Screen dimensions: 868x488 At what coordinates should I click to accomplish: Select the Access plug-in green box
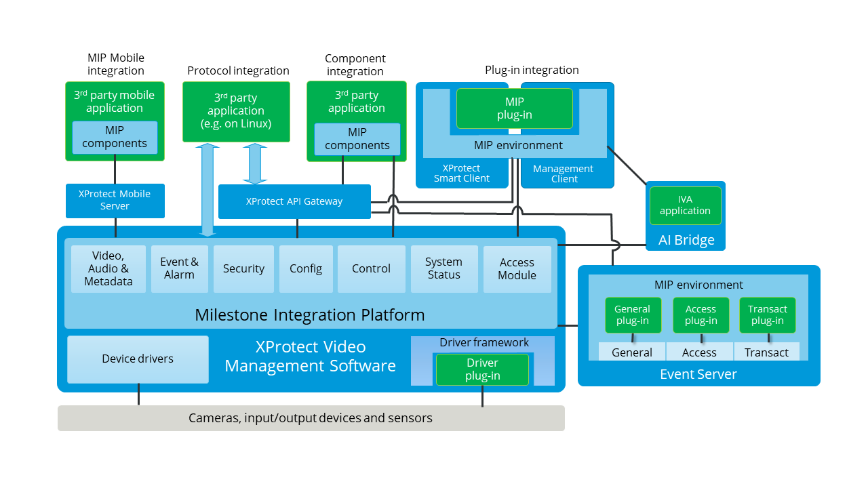pyautogui.click(x=701, y=315)
